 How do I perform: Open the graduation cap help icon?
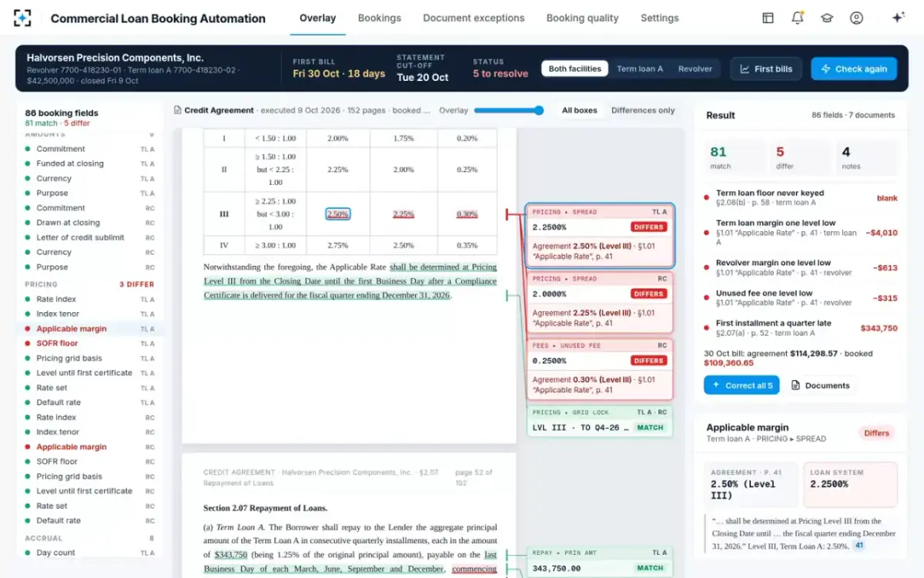click(827, 18)
